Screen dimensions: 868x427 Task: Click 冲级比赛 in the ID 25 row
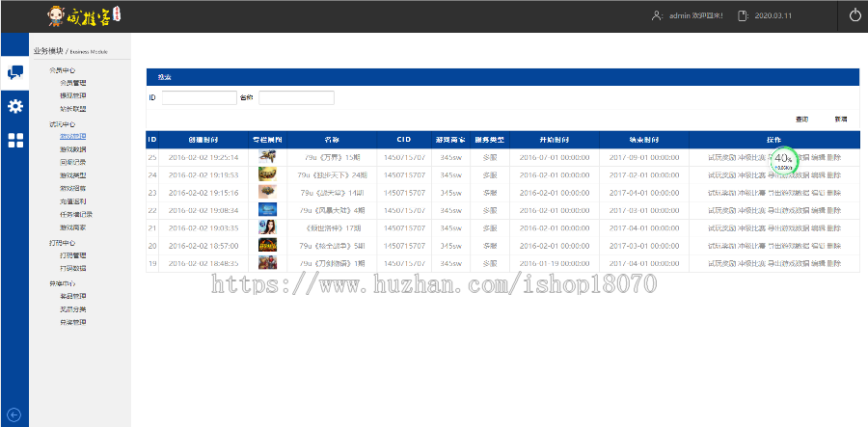point(751,158)
